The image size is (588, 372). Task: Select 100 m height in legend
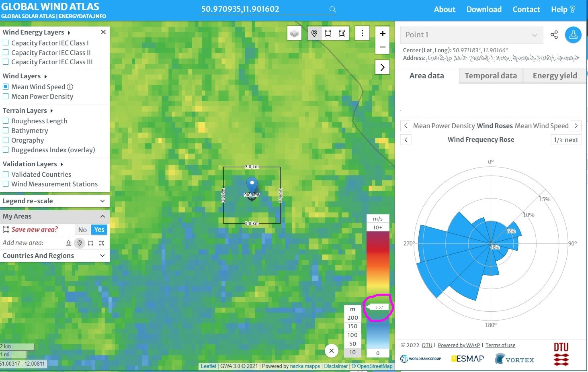pos(352,335)
